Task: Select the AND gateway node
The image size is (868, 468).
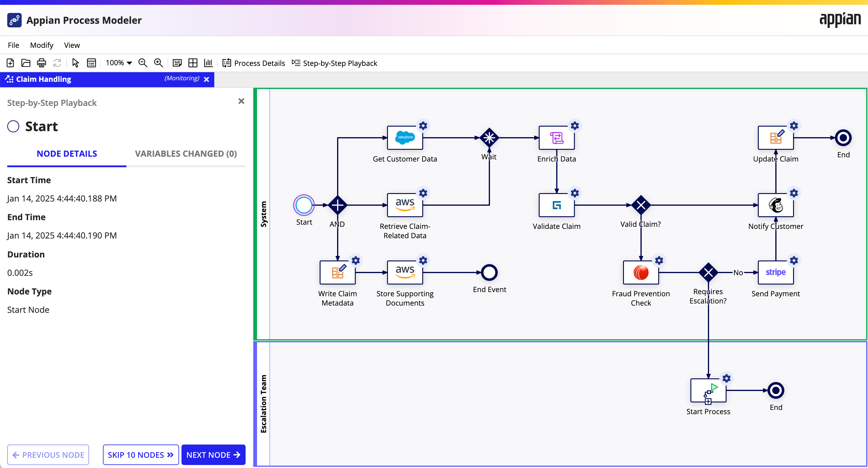Action: point(338,205)
